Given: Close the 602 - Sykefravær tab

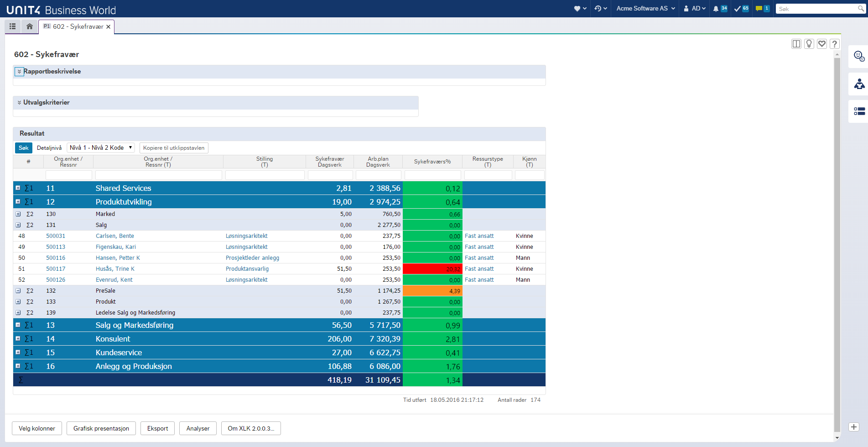Looking at the screenshot, I should click(x=109, y=27).
